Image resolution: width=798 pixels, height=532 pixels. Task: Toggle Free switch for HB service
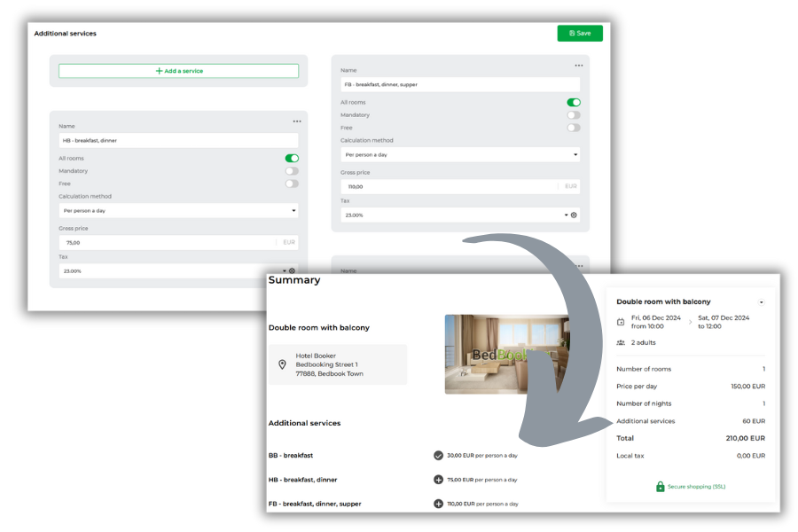292,184
